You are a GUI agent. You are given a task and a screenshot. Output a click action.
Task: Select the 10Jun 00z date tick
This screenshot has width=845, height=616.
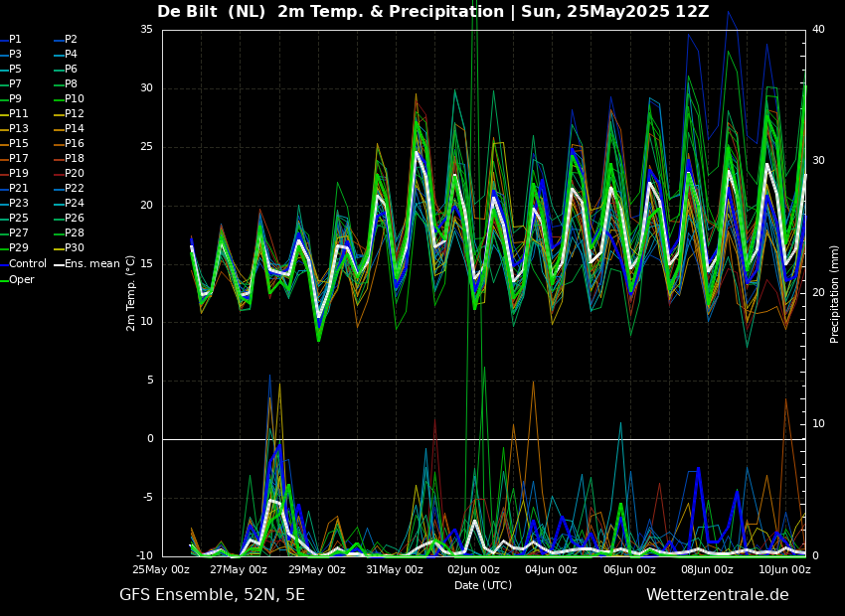click(784, 569)
